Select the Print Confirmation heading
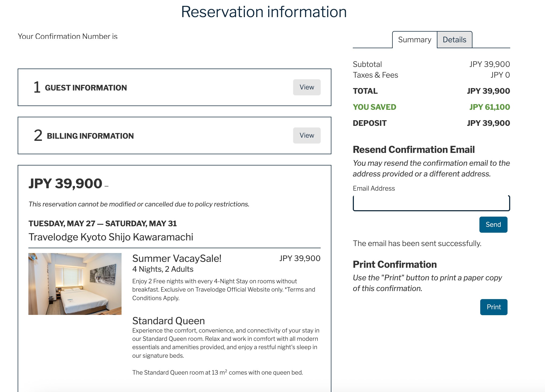The height and width of the screenshot is (392, 545). coord(395,264)
